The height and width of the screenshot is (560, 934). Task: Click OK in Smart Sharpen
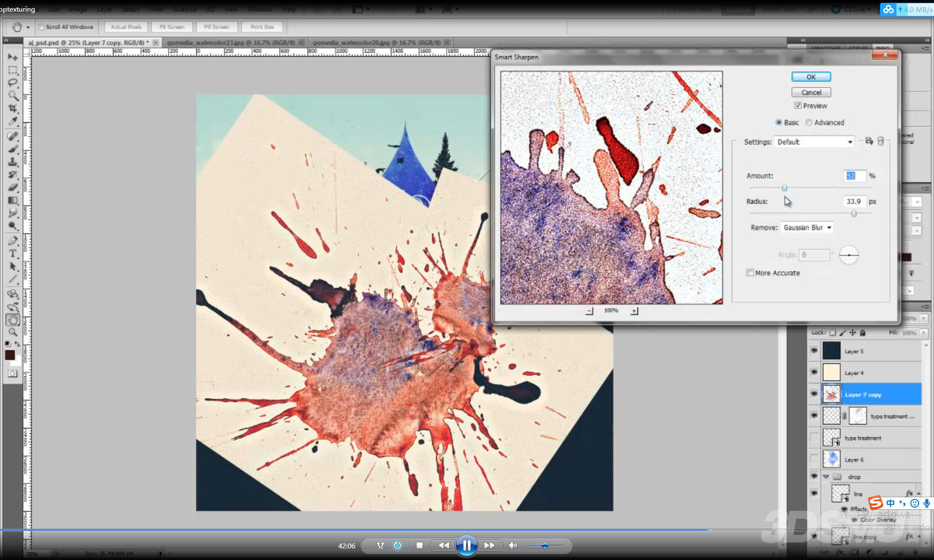coord(811,77)
